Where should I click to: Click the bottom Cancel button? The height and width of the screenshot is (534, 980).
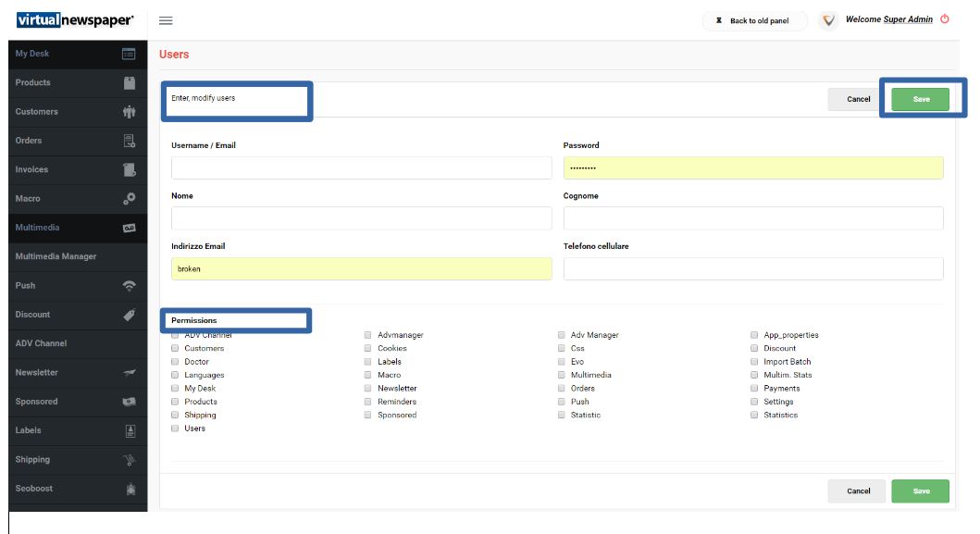857,491
